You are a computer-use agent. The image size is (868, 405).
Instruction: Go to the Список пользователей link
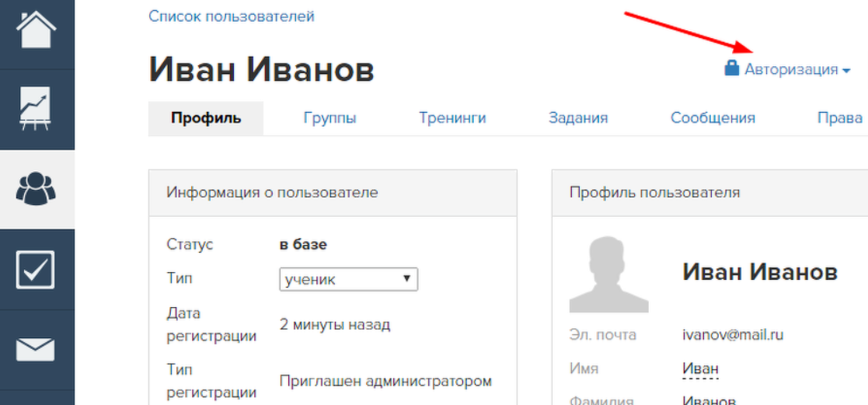pyautogui.click(x=232, y=16)
